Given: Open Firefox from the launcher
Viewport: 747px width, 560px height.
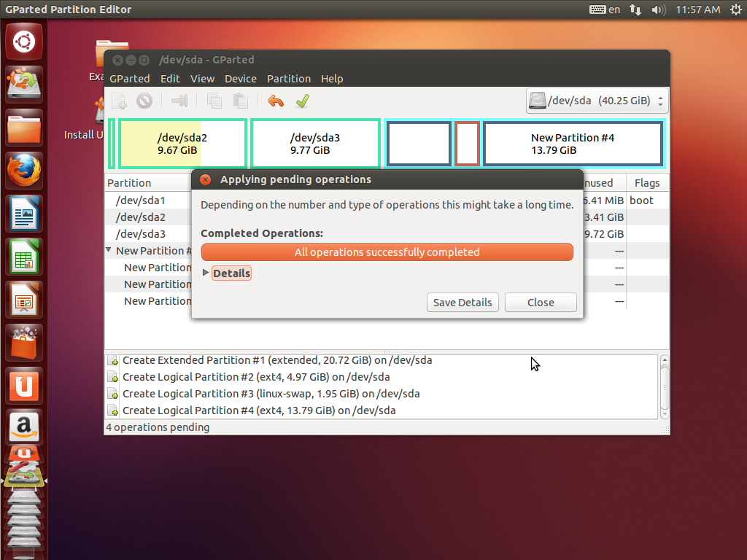Looking at the screenshot, I should 25,171.
